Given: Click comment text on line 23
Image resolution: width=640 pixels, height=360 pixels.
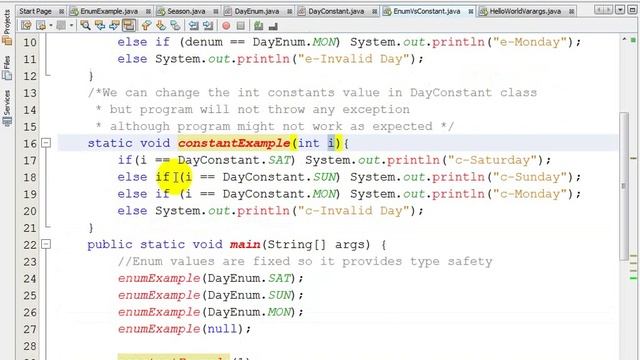Looking at the screenshot, I should pyautogui.click(x=305, y=261).
